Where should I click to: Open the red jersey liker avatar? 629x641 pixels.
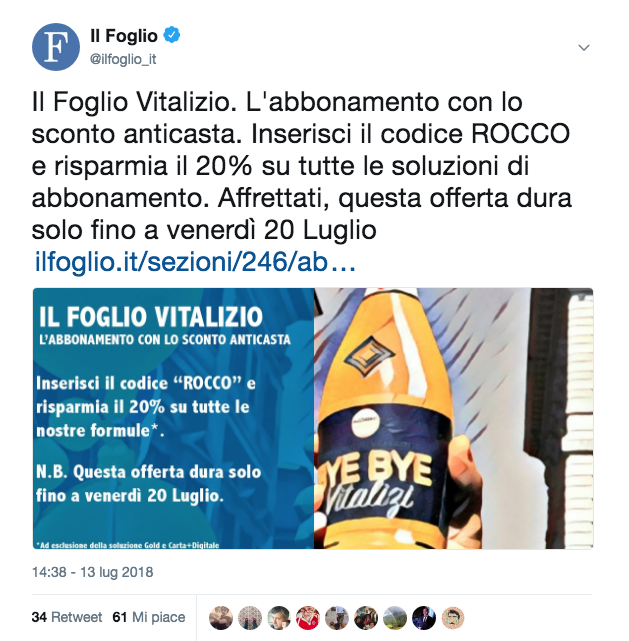308,617
